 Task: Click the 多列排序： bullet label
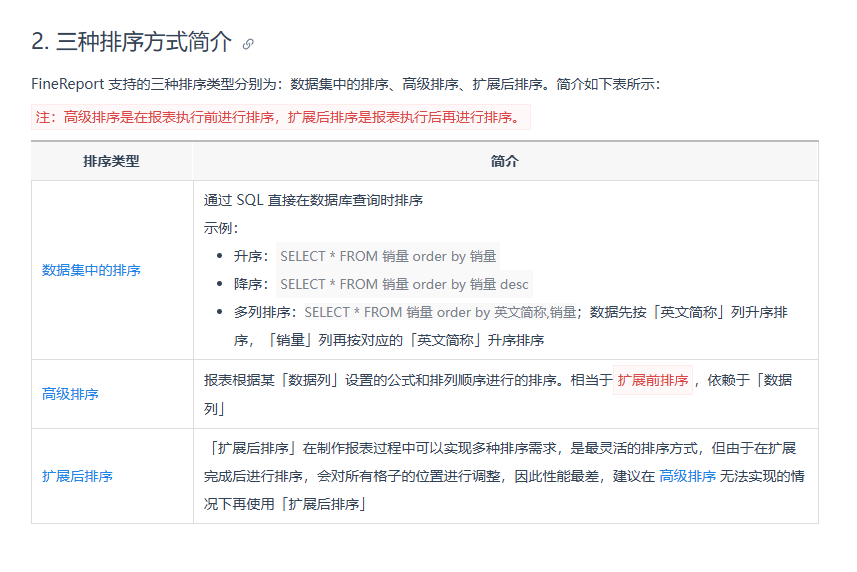[266, 312]
